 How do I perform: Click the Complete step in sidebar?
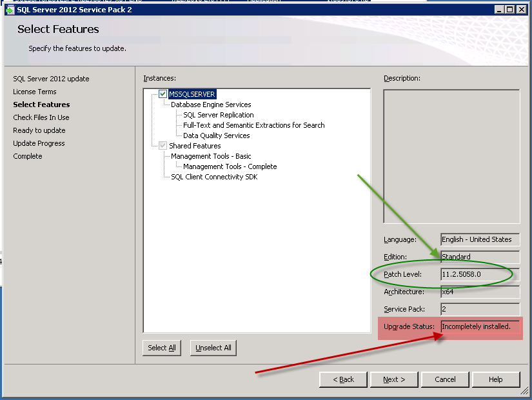pos(28,156)
